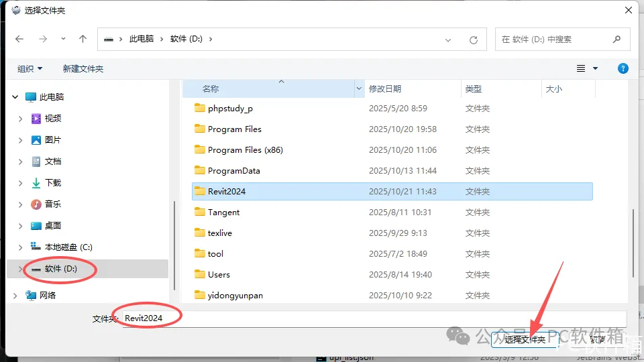Open the 组织 menu
This screenshot has width=644, height=362.
tap(30, 68)
